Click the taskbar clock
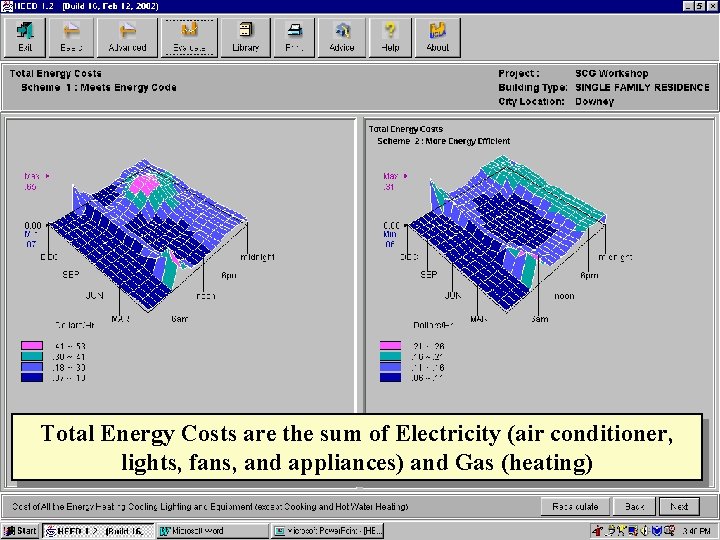Viewport: 720px width, 540px height. pyautogui.click(x=696, y=531)
